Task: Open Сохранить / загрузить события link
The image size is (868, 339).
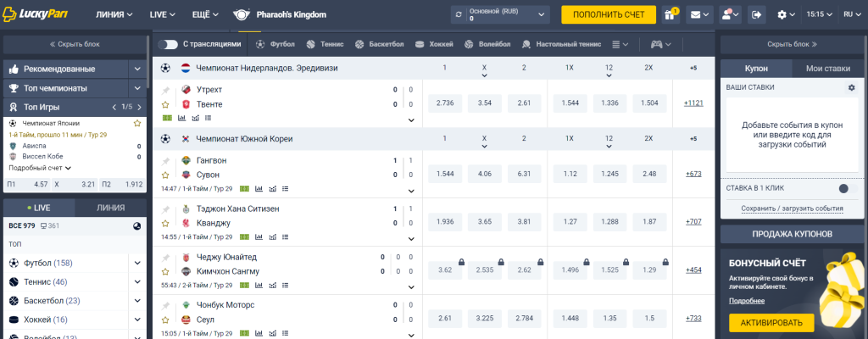Action: pyautogui.click(x=792, y=208)
